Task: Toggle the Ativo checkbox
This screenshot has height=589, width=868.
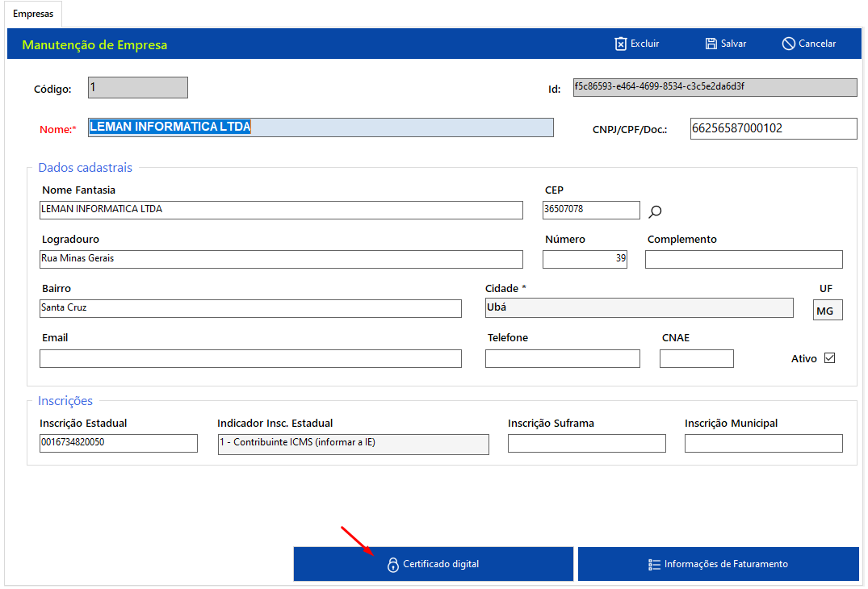Action: (x=829, y=357)
